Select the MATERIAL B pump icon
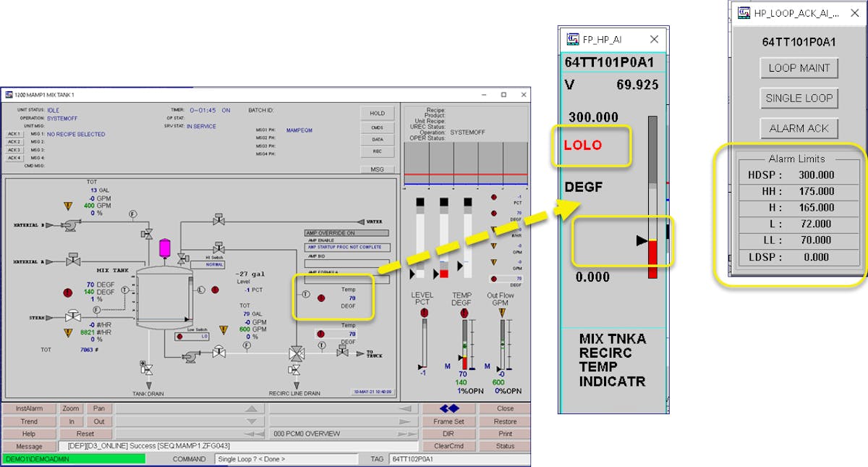The height and width of the screenshot is (467, 868). 71,225
